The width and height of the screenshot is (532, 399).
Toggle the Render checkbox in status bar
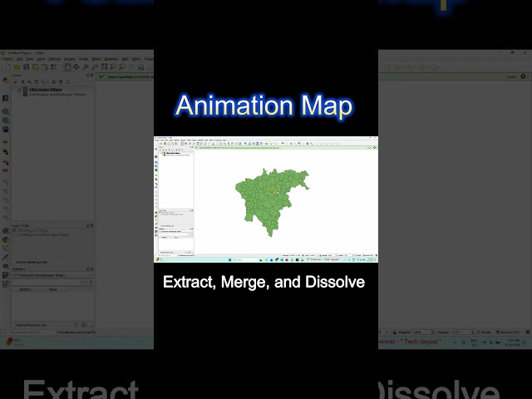click(x=479, y=332)
